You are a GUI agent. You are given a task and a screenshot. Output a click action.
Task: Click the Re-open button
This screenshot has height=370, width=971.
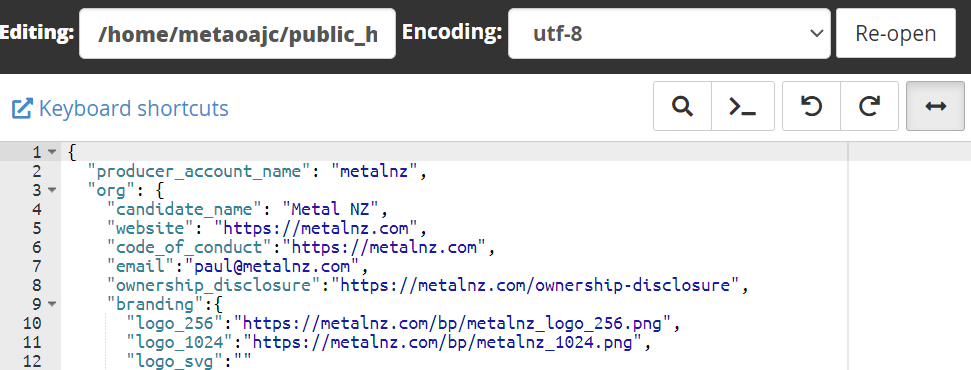pyautogui.click(x=895, y=33)
